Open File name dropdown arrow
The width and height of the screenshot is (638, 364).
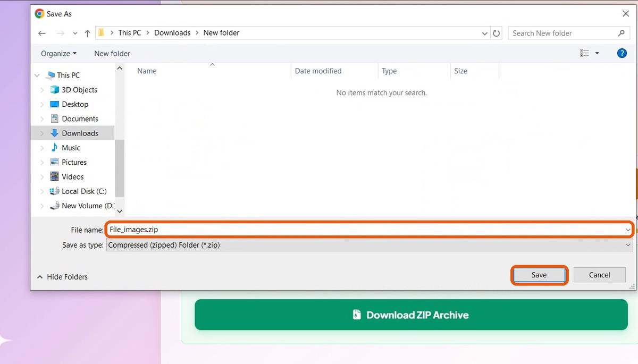[x=628, y=230]
